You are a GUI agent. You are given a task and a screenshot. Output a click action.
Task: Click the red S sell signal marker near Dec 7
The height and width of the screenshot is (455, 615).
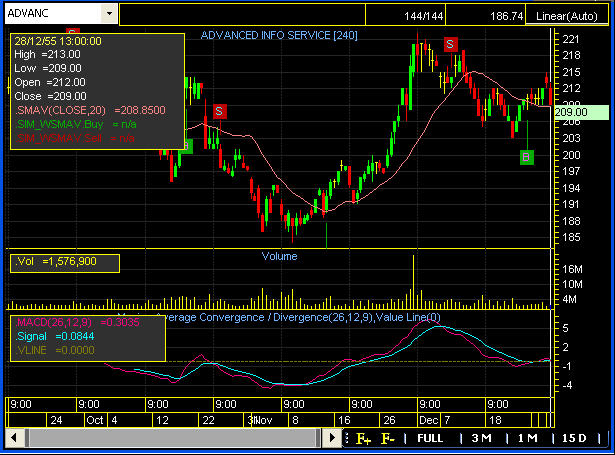pyautogui.click(x=450, y=44)
